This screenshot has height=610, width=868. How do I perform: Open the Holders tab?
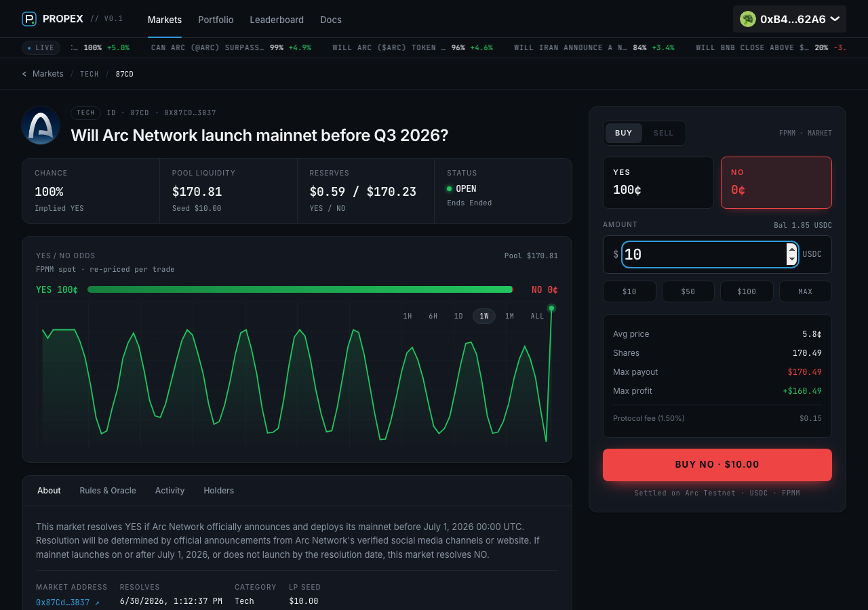(218, 491)
